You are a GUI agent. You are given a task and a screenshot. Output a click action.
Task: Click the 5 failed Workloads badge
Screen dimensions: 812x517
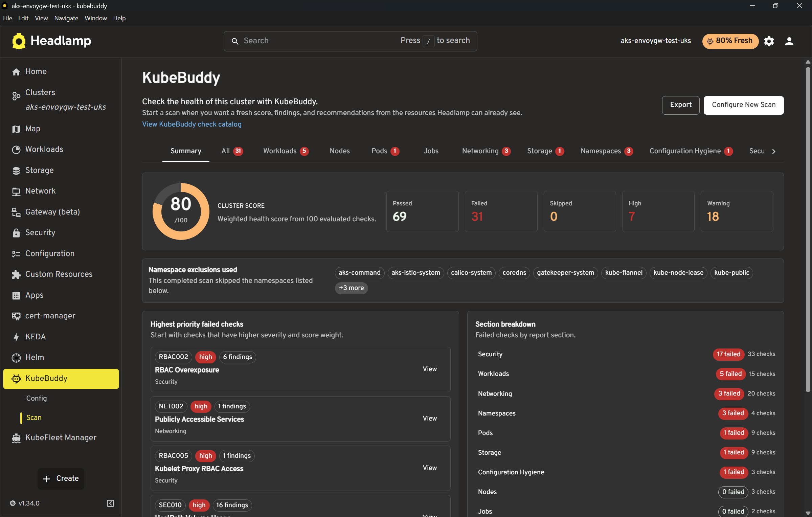tap(730, 374)
